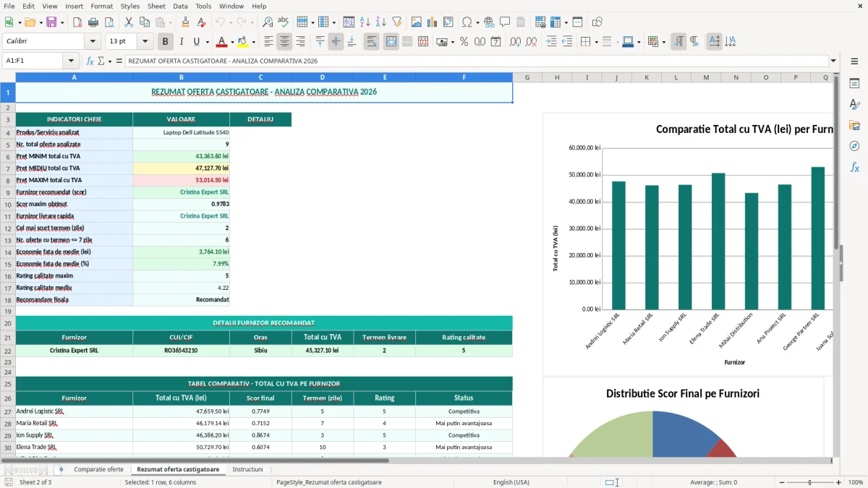Format cells as percent
The width and height of the screenshot is (868, 488).
pyautogui.click(x=464, y=42)
